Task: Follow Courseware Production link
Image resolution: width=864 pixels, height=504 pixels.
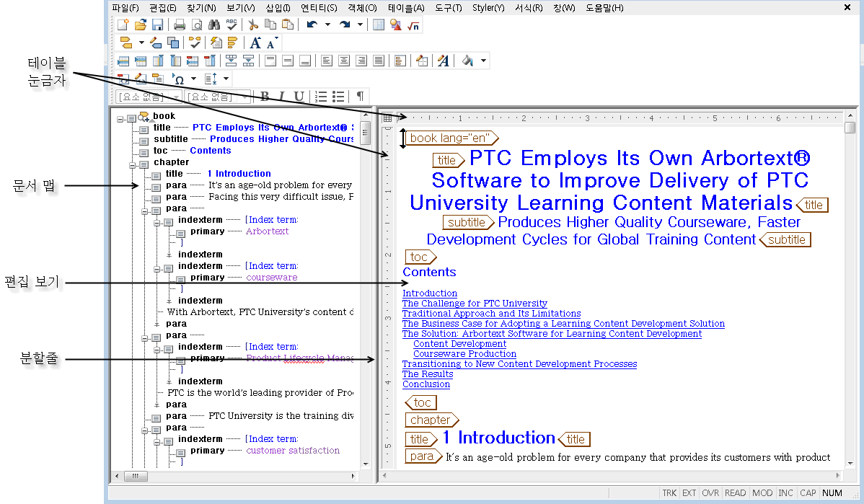Action: coord(464,354)
